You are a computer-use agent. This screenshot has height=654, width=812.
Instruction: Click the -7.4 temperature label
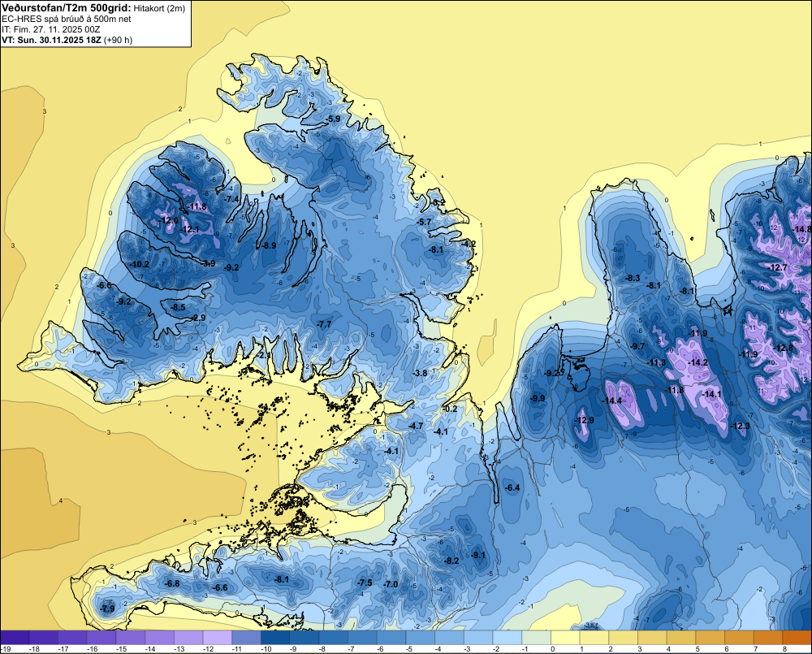click(x=231, y=199)
